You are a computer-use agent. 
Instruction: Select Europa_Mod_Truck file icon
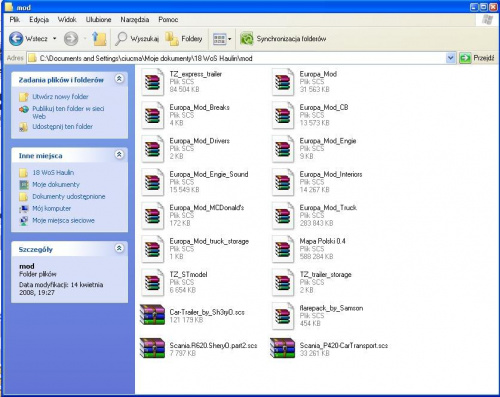[283, 215]
